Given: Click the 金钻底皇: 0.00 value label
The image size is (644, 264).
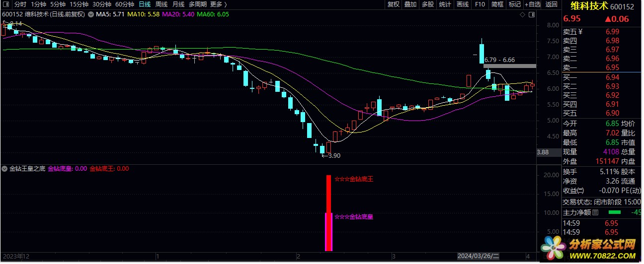Looking at the screenshot, I should coord(67,169).
